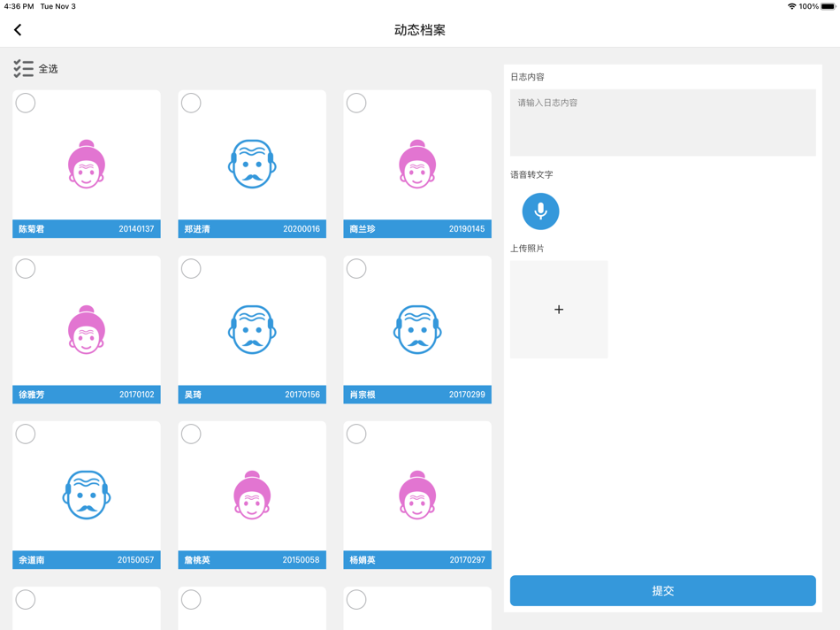840x630 pixels.
Task: Click the name 郑进清
Action: [x=197, y=229]
